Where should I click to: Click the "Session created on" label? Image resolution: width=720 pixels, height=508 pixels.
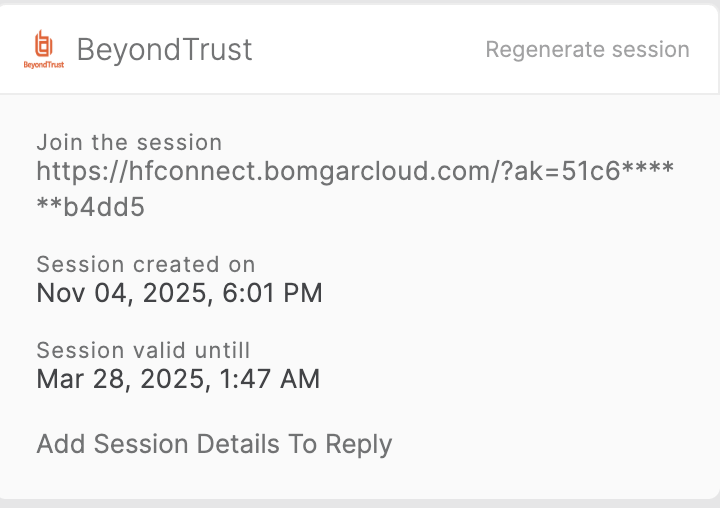[146, 264]
